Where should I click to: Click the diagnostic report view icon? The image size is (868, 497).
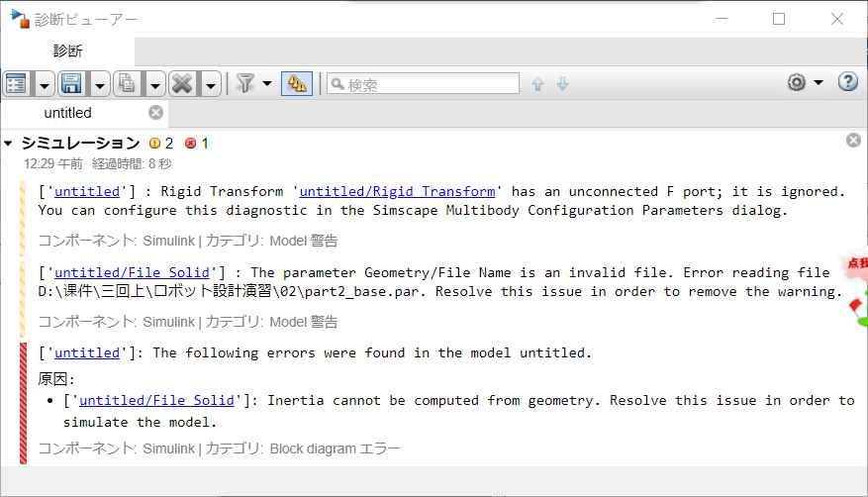click(x=17, y=84)
